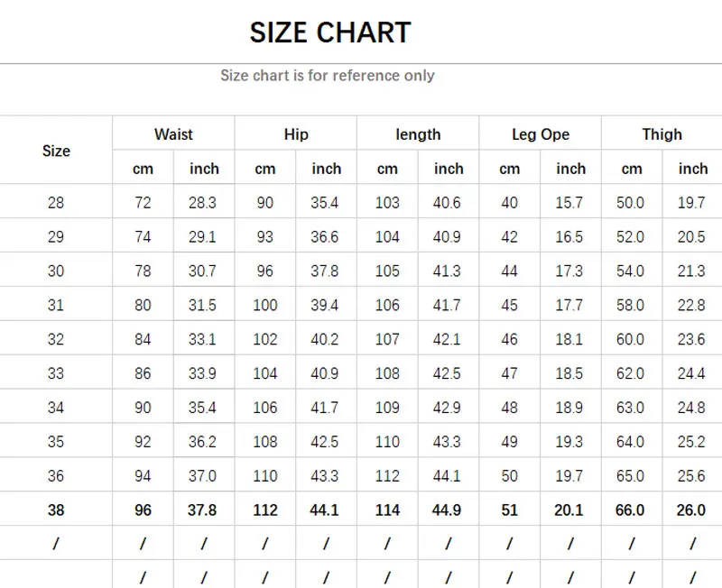Click the Hip column header
Screen dimensions: 722x588
[296, 134]
